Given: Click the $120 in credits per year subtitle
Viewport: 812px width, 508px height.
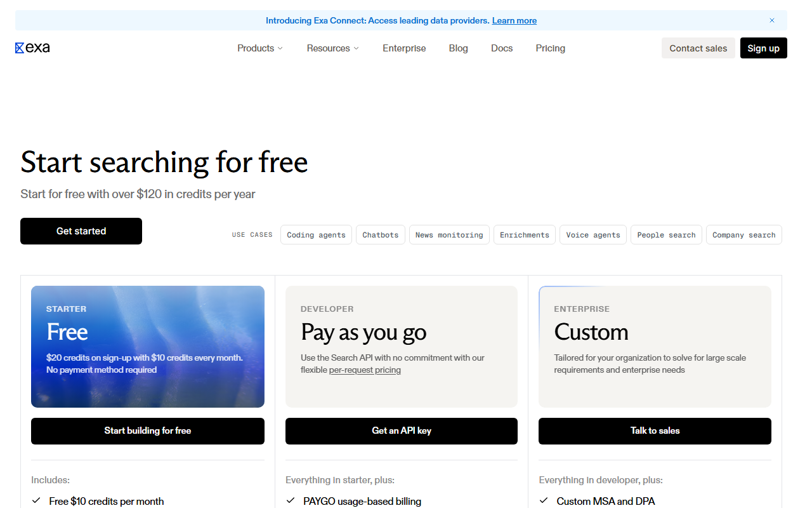Looking at the screenshot, I should (138, 194).
